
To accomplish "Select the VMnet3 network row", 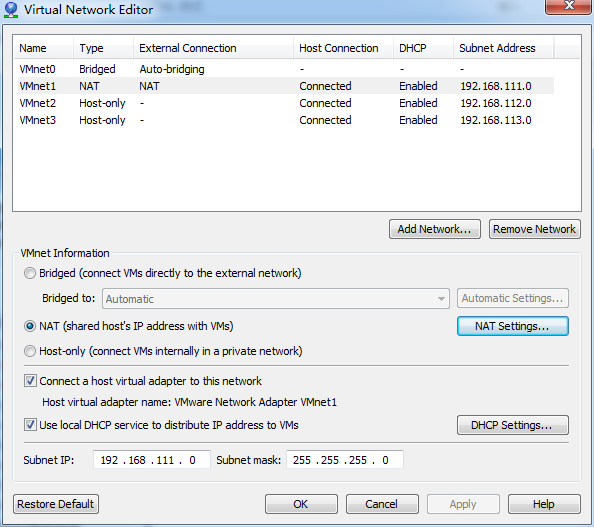I will [284, 120].
